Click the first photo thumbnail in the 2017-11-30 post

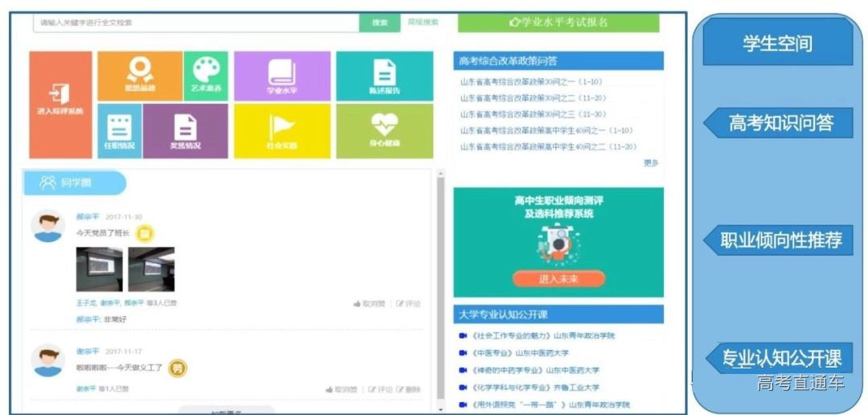coord(99,269)
